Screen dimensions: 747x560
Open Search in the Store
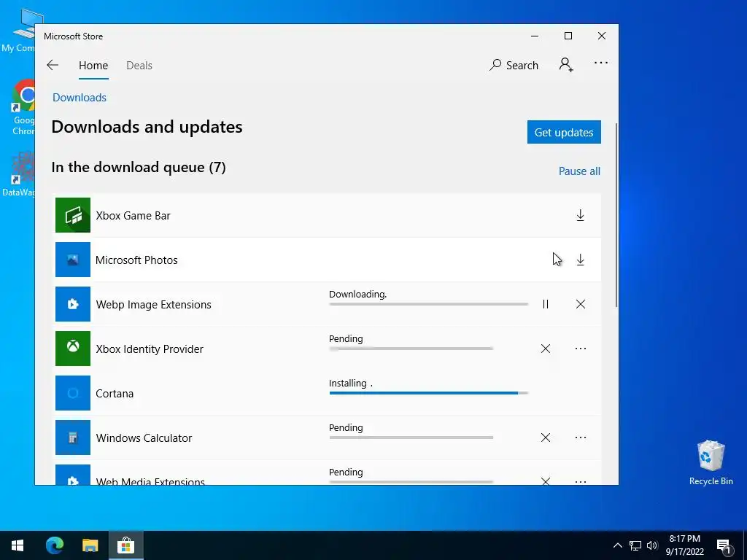514,65
